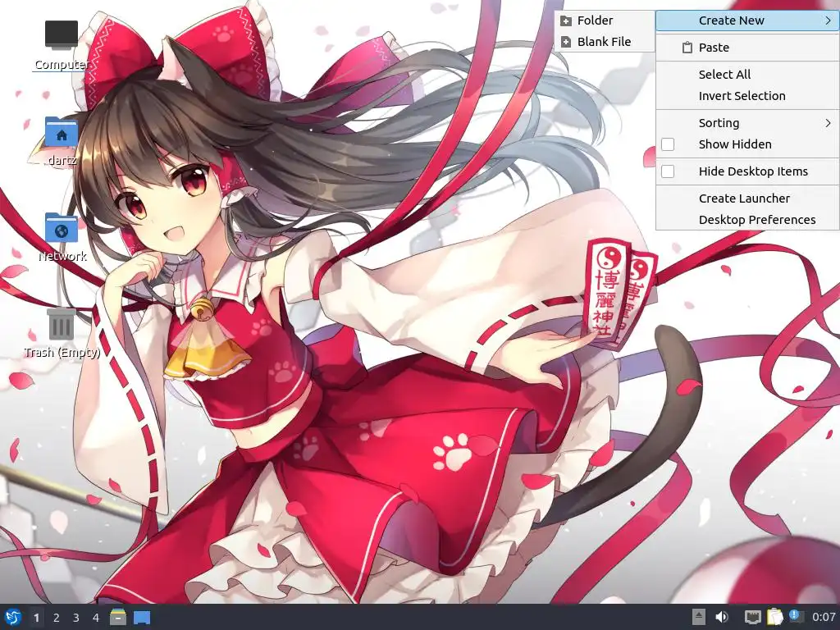Expand the Sorting submenu arrow
840x630 pixels.
coord(828,123)
